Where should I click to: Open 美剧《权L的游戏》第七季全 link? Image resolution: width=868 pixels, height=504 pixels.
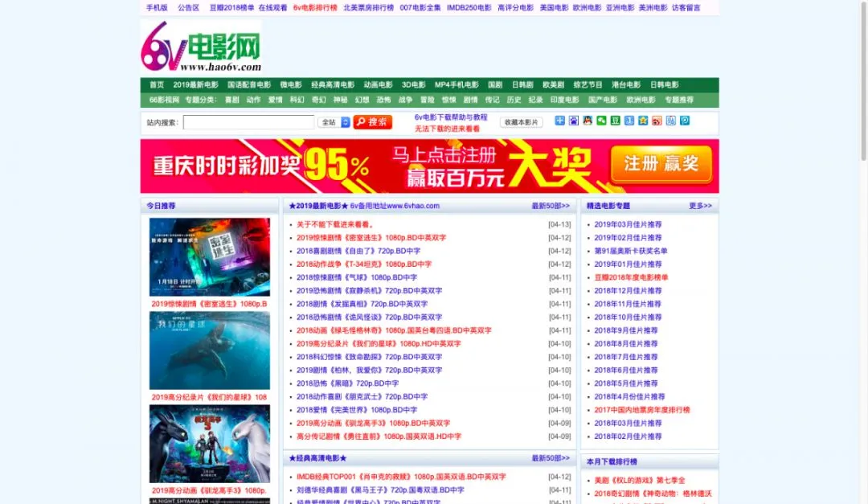click(640, 480)
